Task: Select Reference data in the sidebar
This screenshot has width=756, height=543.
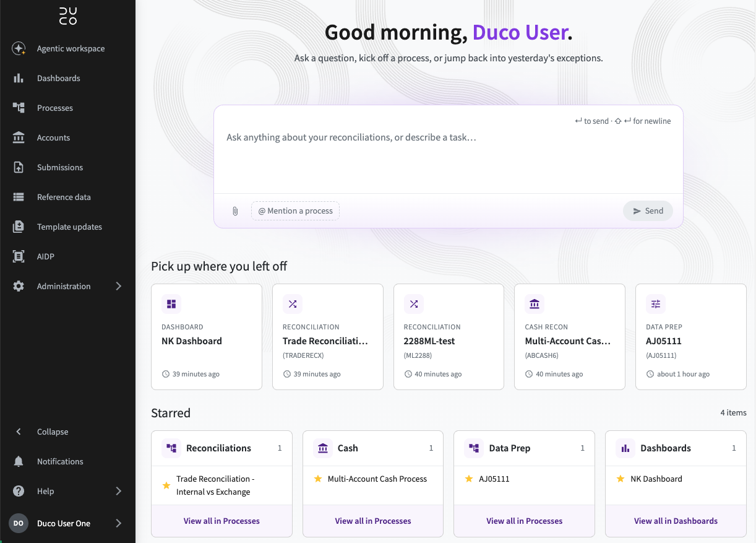Action: pyautogui.click(x=67, y=197)
